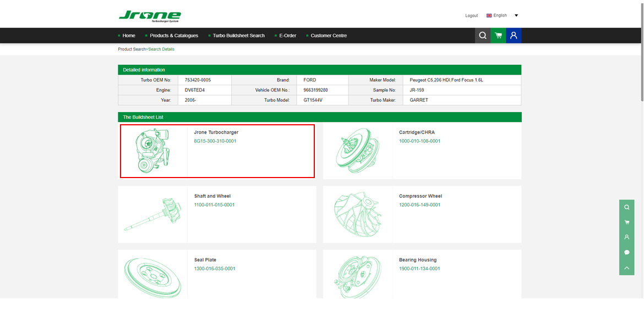The width and height of the screenshot is (644, 310).
Task: Open part number 1900-011-134-0001
Action: tap(419, 269)
